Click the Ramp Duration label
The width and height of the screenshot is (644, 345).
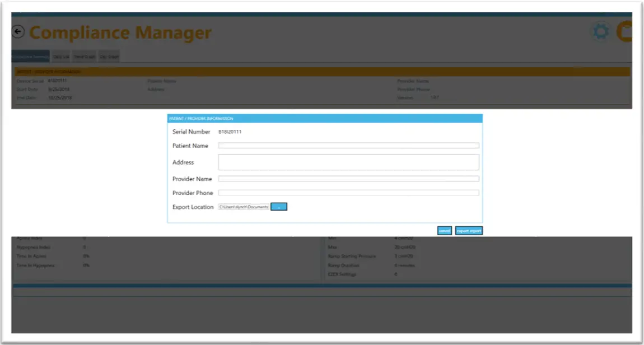pyautogui.click(x=344, y=265)
